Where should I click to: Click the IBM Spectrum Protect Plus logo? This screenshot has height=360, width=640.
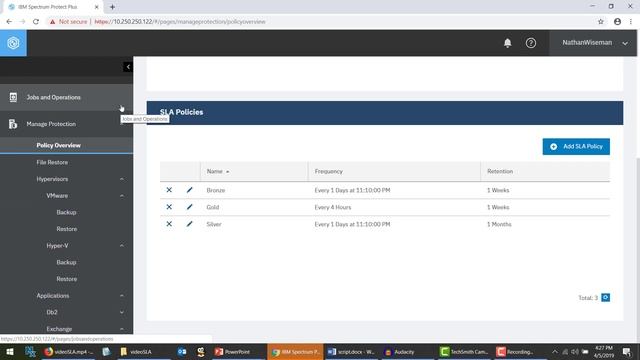13,43
